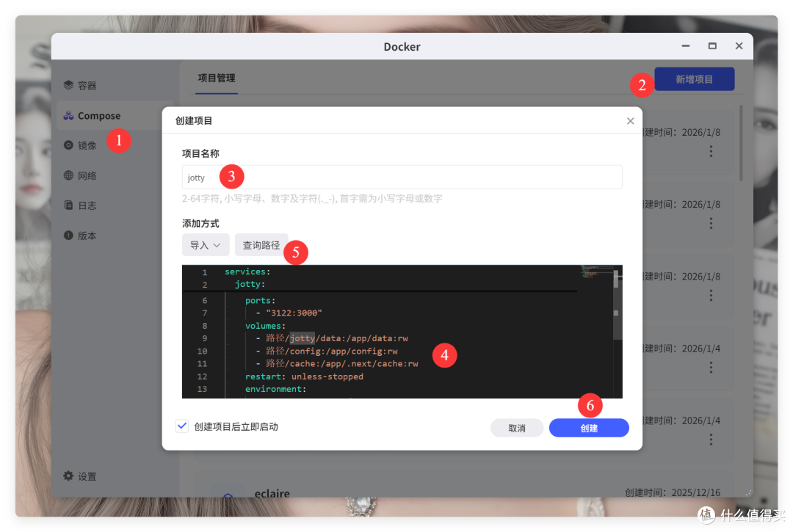793x532 pixels.
Task: Click the environment: line in editor
Action: pos(275,389)
